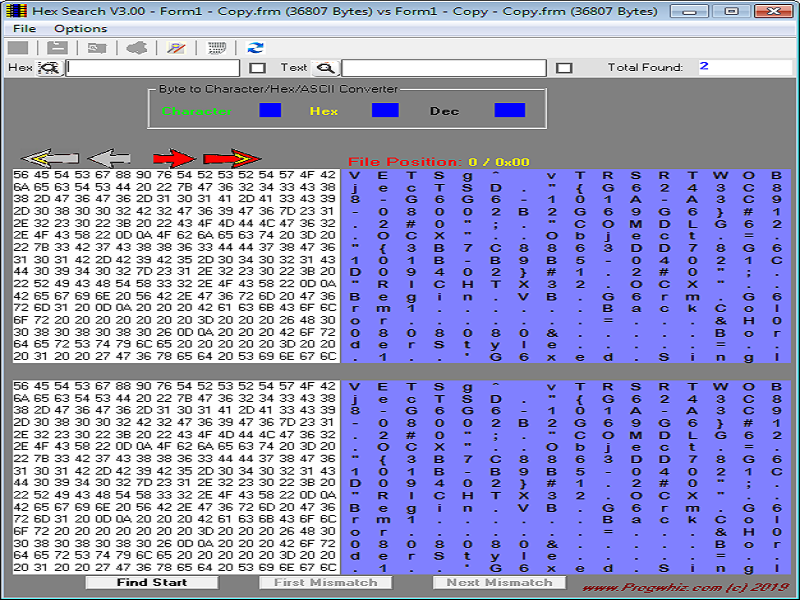Image resolution: width=800 pixels, height=600 pixels.
Task: Click the blue Hex converter box
Action: 385,110
